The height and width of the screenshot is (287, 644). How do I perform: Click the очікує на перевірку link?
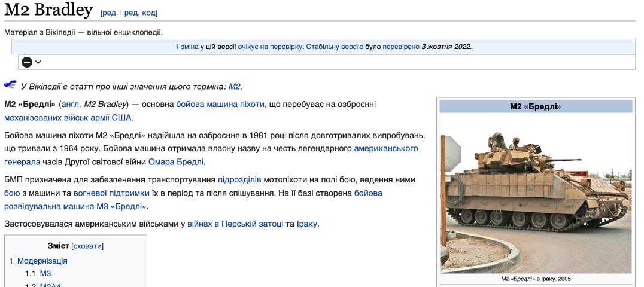(271, 47)
